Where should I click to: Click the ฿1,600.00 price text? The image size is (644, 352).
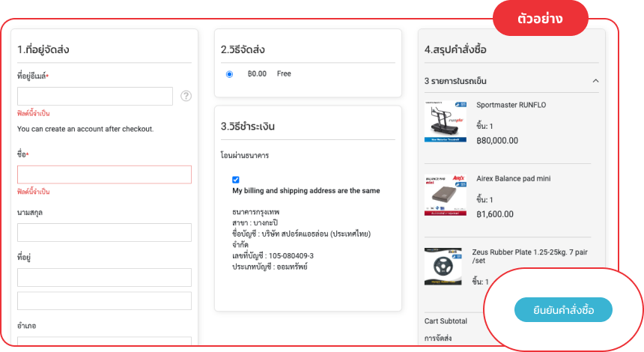[x=494, y=214]
